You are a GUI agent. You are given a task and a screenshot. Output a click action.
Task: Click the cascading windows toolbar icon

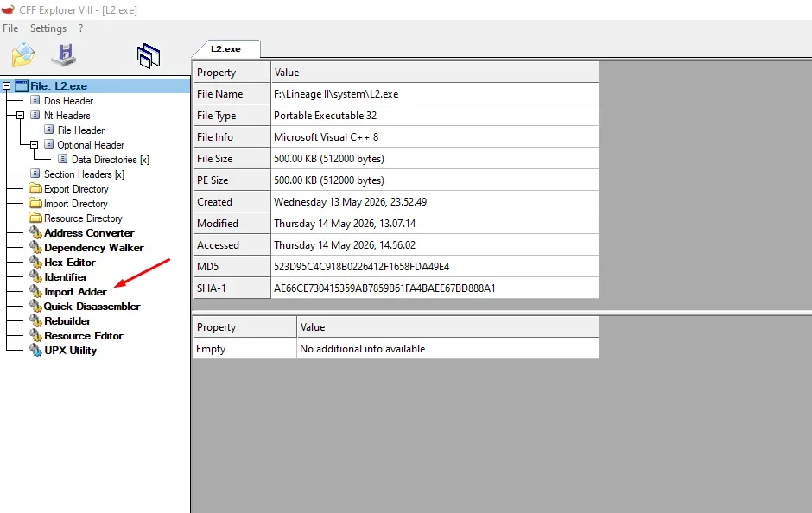pos(149,56)
